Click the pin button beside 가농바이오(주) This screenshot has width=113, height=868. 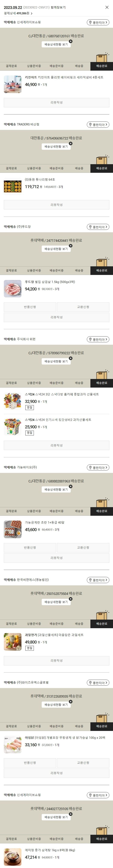coord(98,467)
